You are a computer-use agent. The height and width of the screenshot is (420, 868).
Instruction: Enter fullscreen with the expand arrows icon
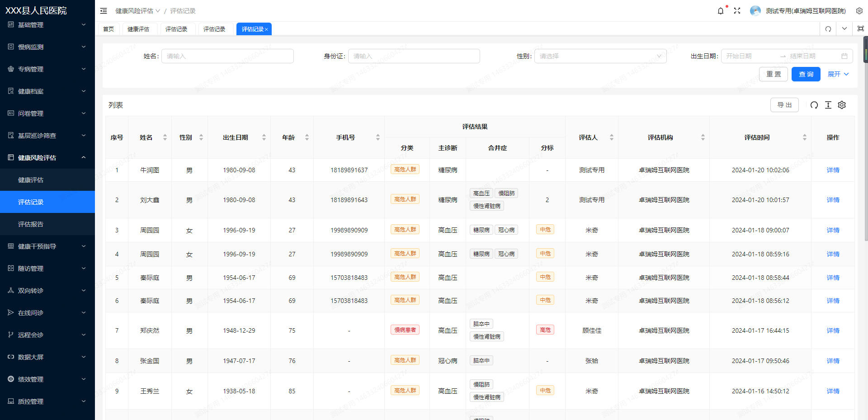(737, 11)
